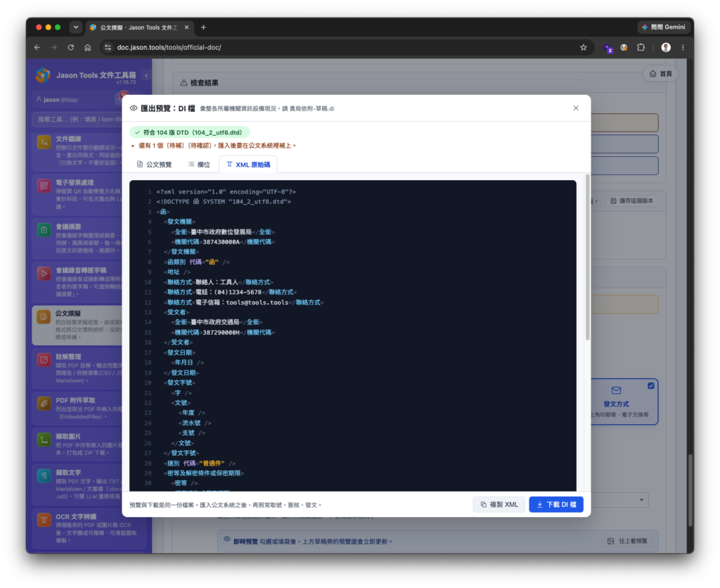Click the 還有 1 個〔待補〕 warning text
Screen dimensions: 720x588
217,146
